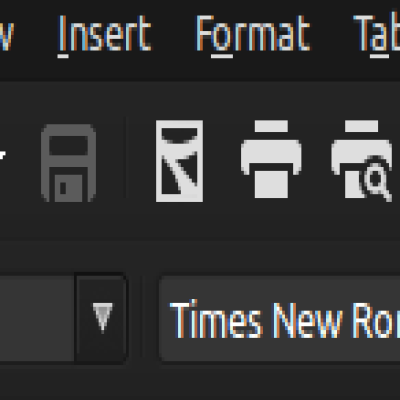Click the divider between style and font boxes
Screen dimensions: 400x400
tap(143, 318)
